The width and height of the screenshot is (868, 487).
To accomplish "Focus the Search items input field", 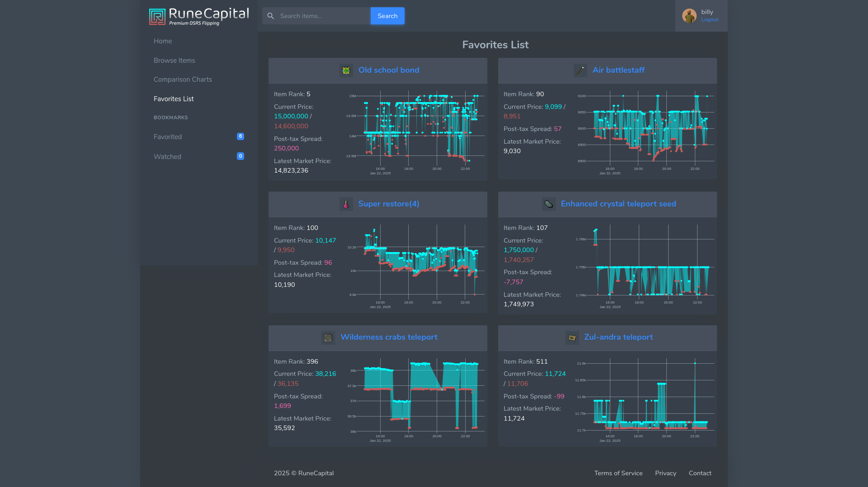I will tap(323, 16).
